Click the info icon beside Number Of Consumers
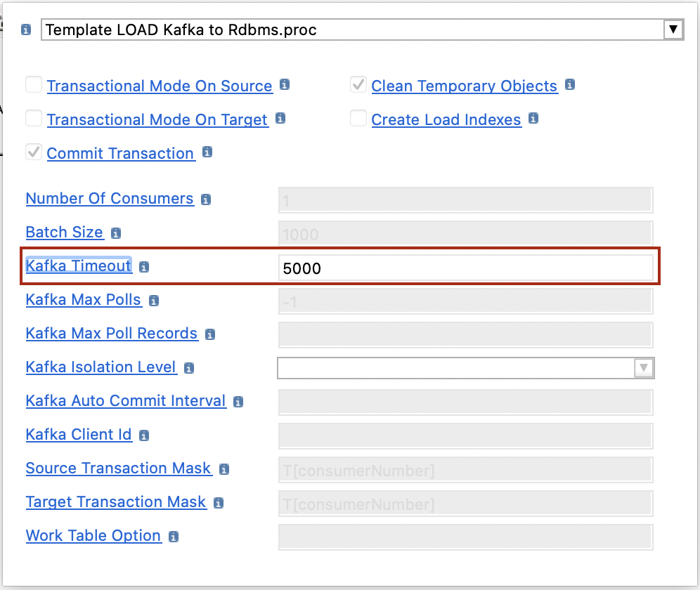This screenshot has width=700, height=590. (x=205, y=199)
